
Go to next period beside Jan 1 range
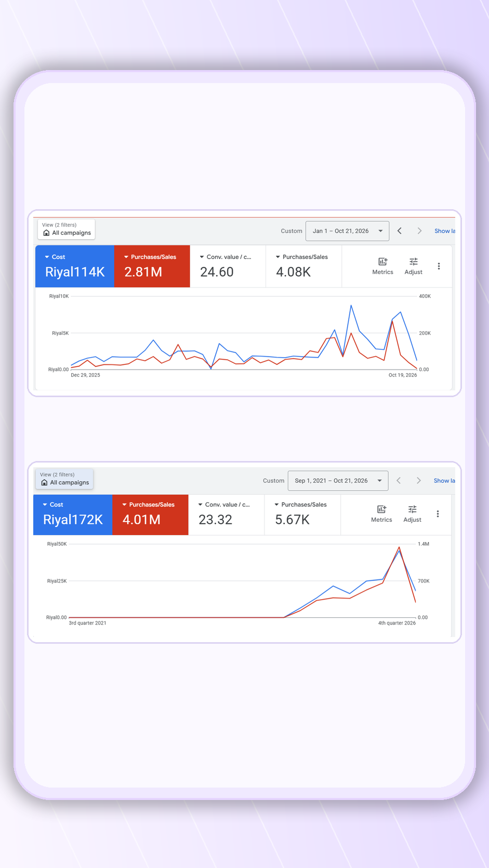(x=419, y=230)
